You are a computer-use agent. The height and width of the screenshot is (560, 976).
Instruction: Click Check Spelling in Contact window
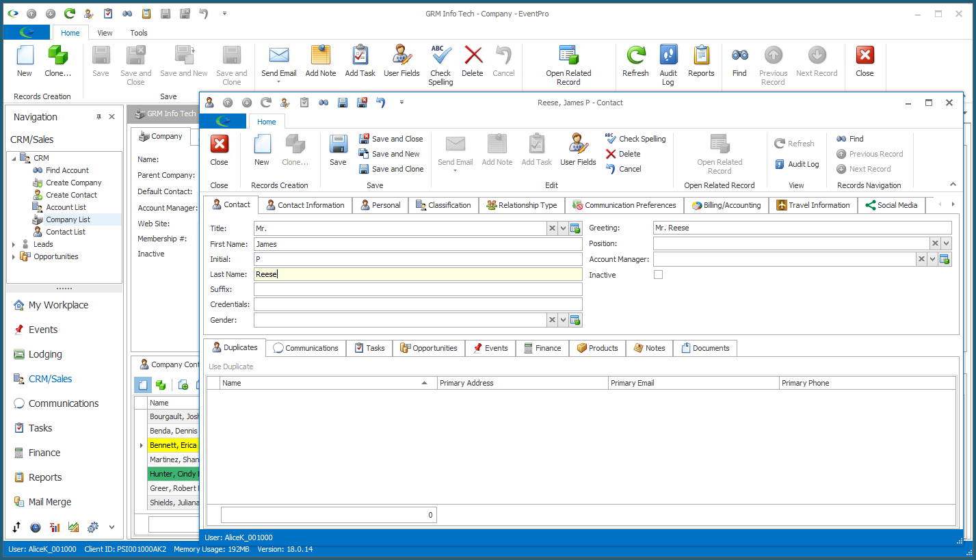(636, 139)
